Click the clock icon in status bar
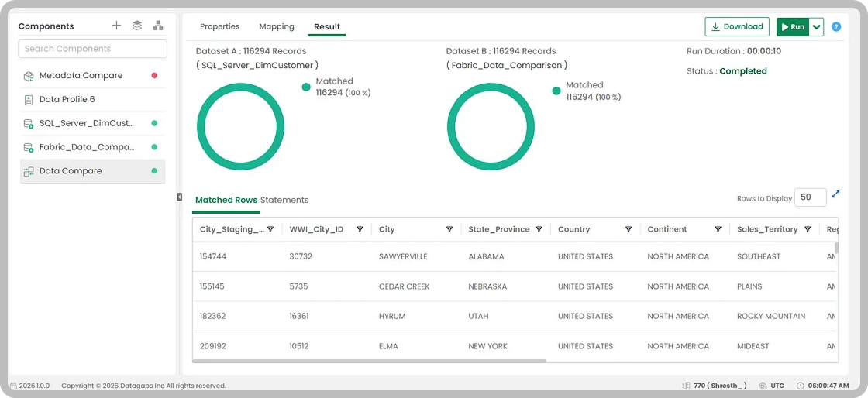The width and height of the screenshot is (868, 398). tap(800, 386)
